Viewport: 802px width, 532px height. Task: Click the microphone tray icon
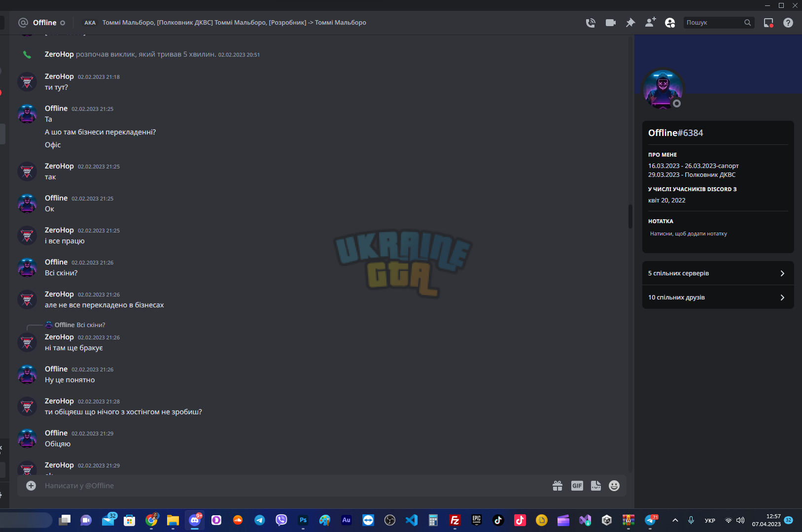click(691, 520)
